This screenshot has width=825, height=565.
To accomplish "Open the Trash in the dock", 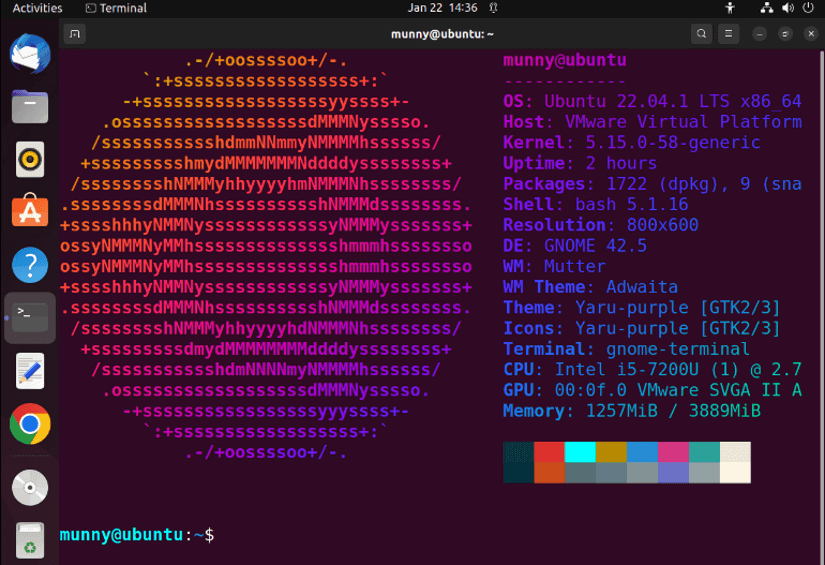I will click(x=30, y=540).
